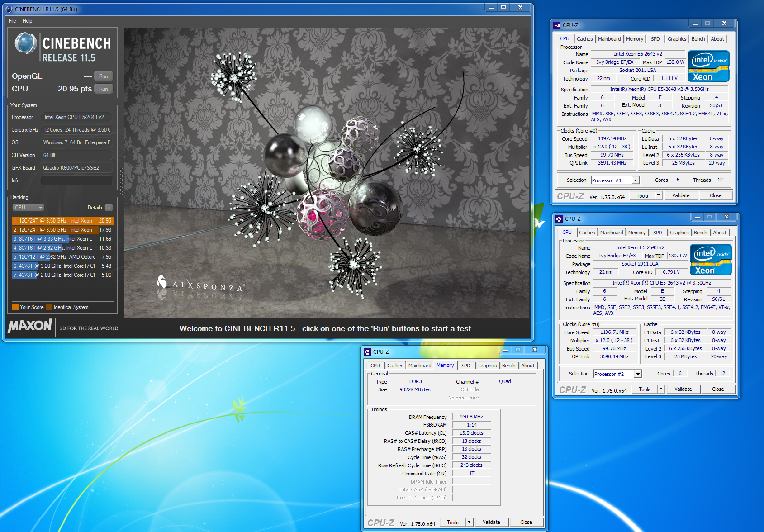Click the Identical System legend swatch
The height and width of the screenshot is (532, 764).
point(49,307)
